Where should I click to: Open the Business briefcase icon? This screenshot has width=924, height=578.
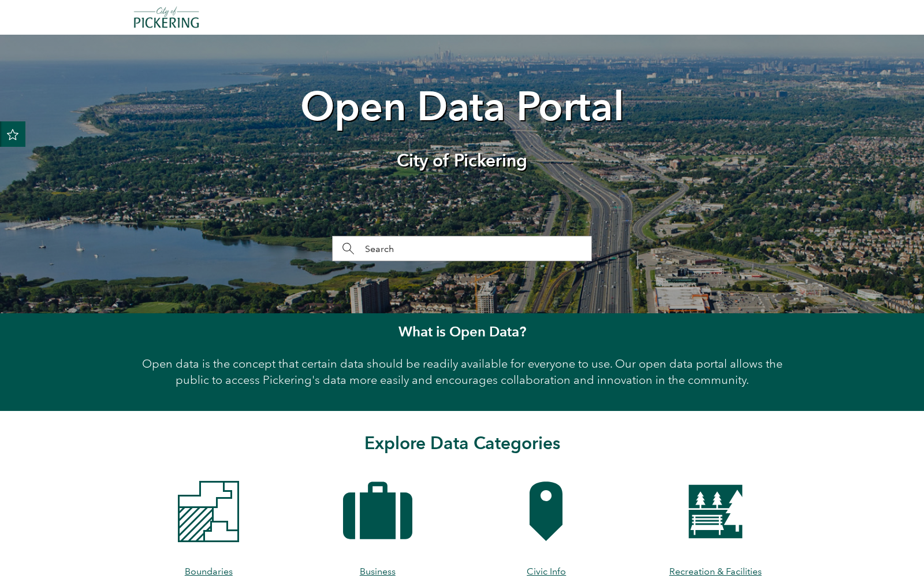tap(378, 511)
